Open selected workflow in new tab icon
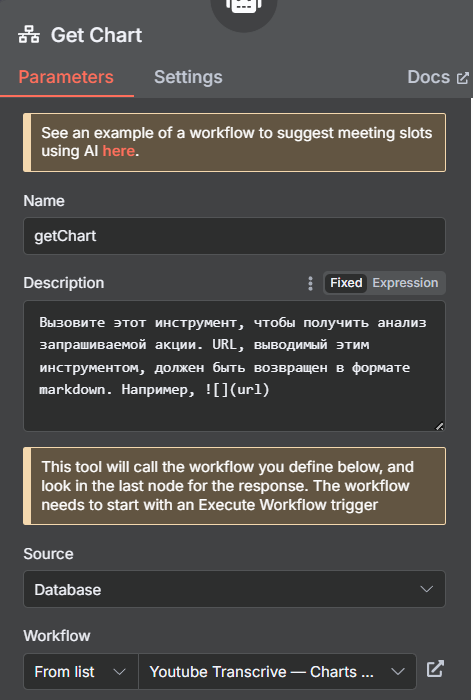Screen dimensions: 473x700 coord(435,669)
